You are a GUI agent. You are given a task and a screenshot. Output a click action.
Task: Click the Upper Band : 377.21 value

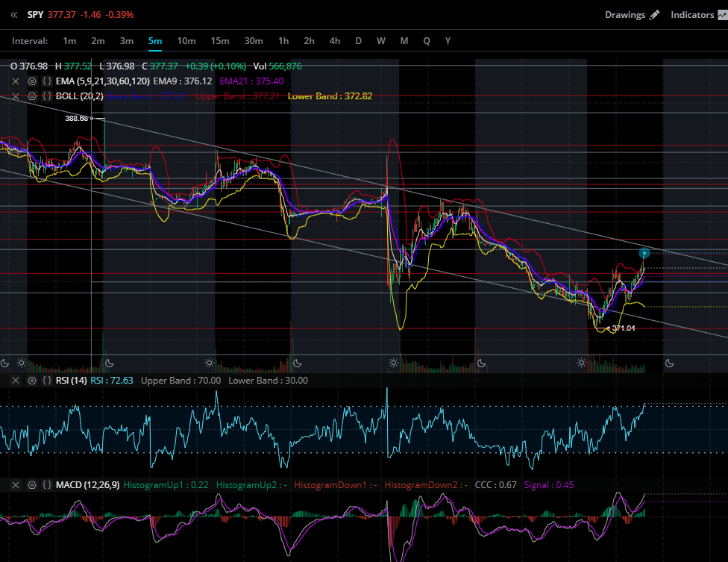click(237, 96)
